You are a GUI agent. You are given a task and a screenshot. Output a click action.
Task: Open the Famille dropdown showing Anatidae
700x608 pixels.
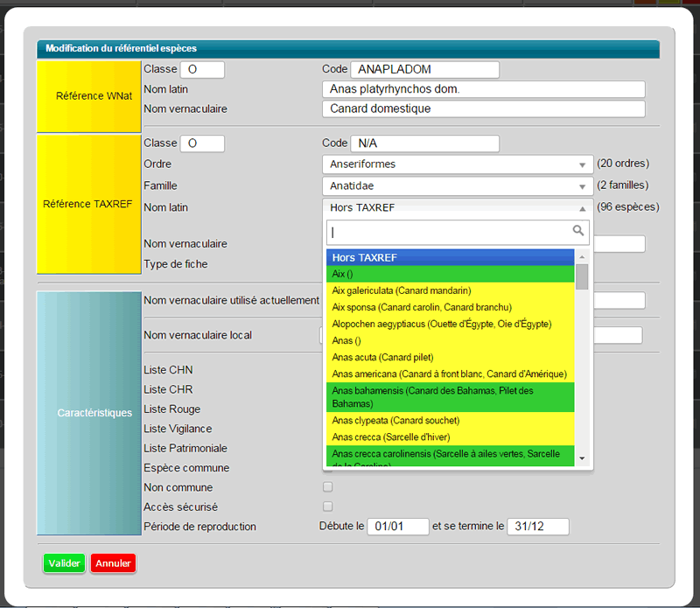[458, 185]
